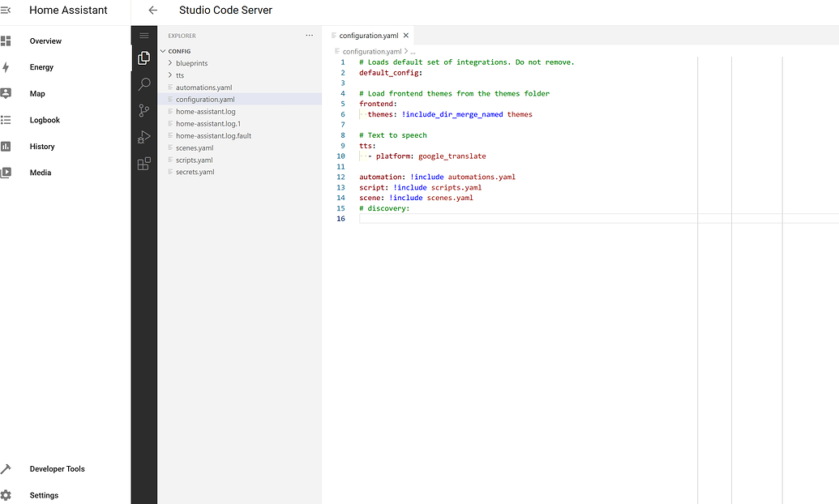
Task: Open the code editor hamburger menu
Action: [x=144, y=36]
